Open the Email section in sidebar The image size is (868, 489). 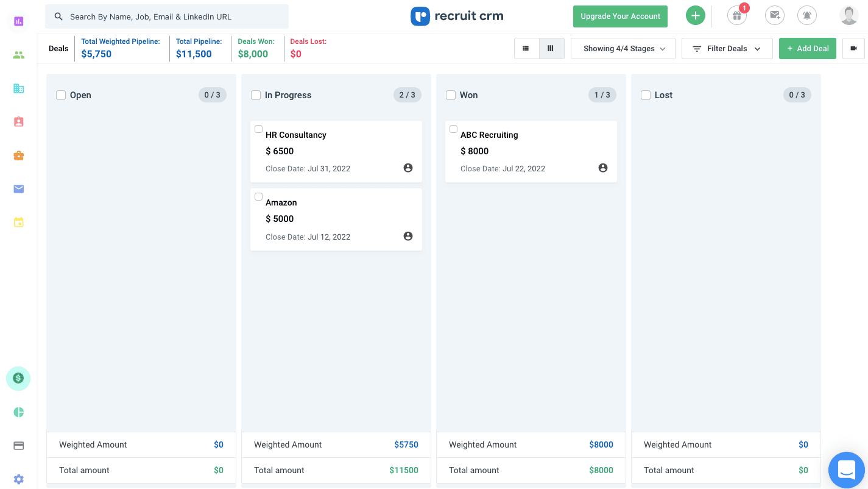click(x=18, y=189)
